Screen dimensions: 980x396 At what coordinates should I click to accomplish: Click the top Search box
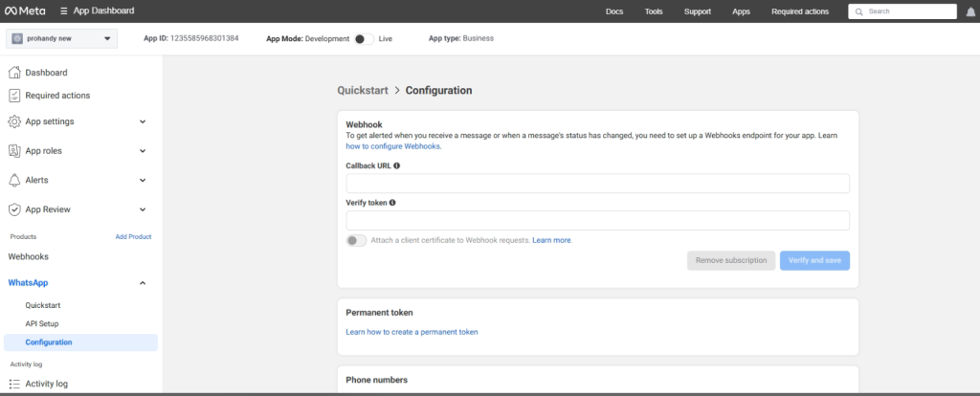(902, 11)
